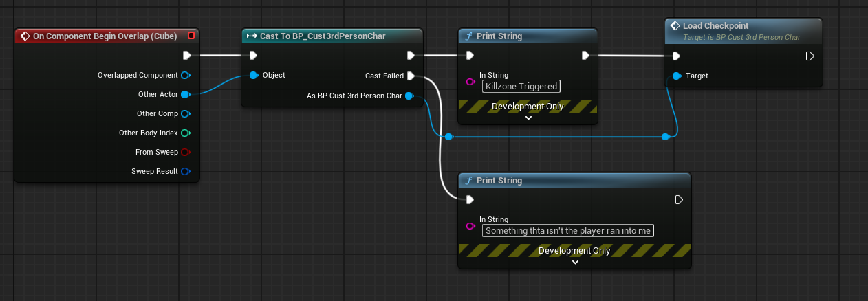Click the 'Something thta isn't the player' text field

coord(568,230)
